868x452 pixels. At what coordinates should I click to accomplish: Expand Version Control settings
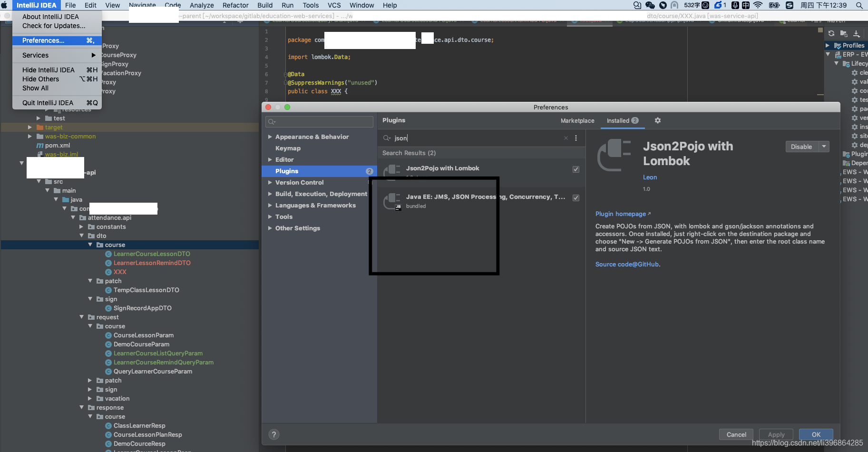click(x=270, y=183)
